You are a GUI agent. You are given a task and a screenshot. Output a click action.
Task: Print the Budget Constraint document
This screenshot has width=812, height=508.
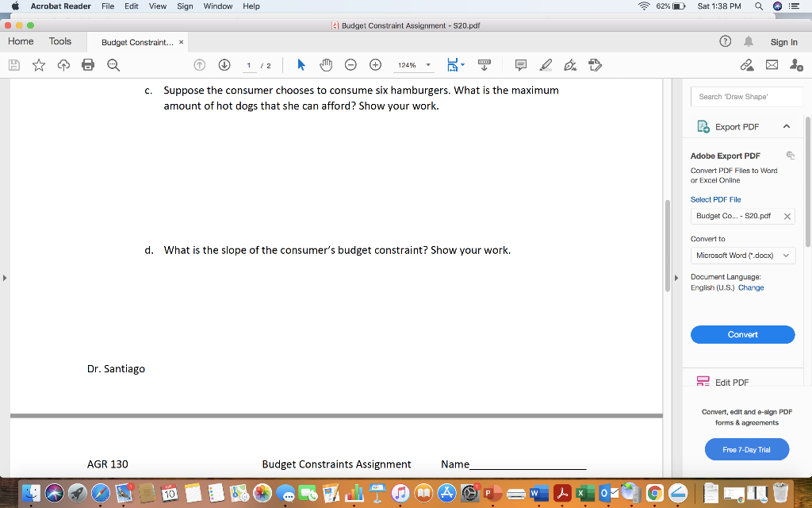(88, 65)
